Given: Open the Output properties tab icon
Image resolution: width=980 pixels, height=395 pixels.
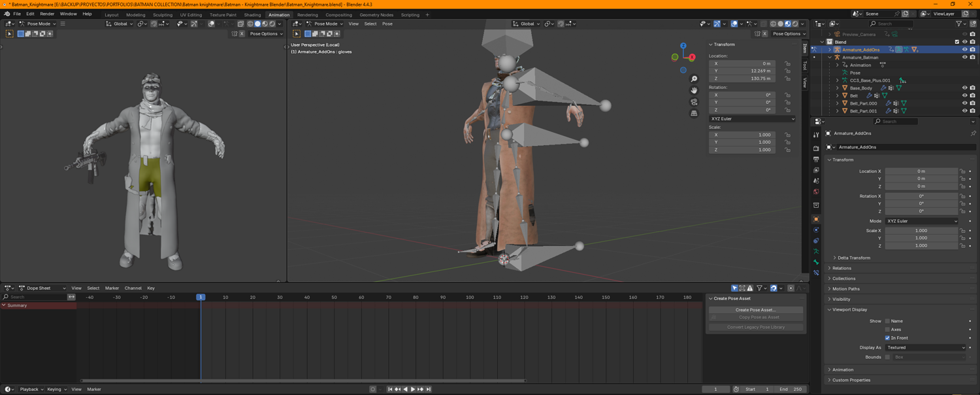Looking at the screenshot, I should tap(816, 159).
